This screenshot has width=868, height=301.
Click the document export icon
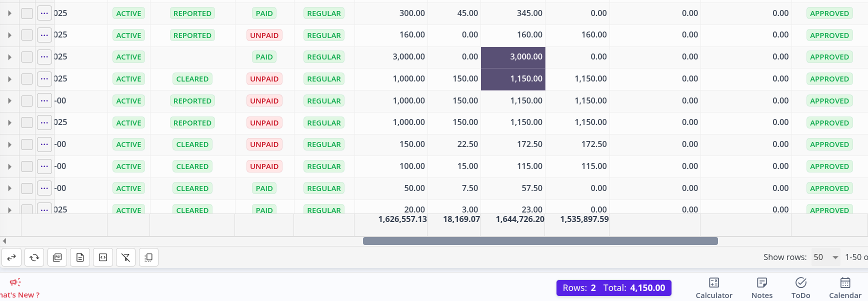[x=80, y=257]
